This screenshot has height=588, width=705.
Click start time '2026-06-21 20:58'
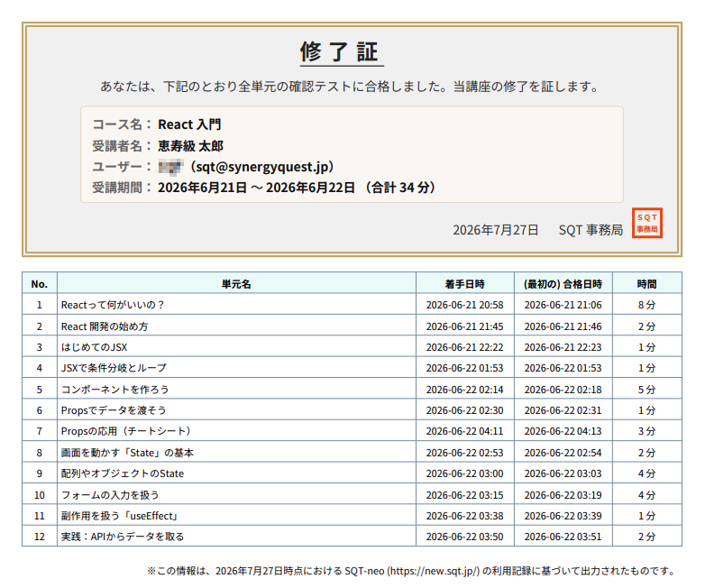coord(465,305)
